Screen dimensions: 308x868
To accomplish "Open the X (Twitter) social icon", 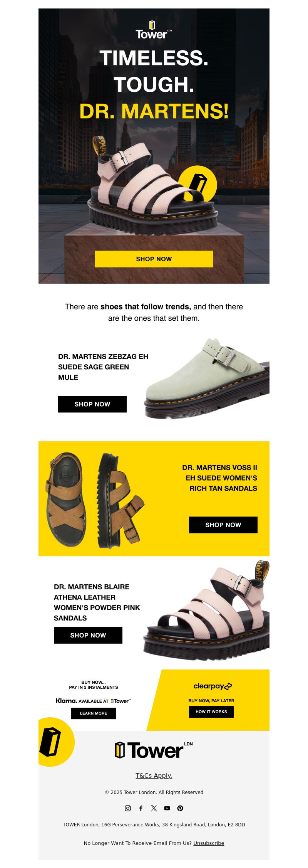I will tap(154, 808).
